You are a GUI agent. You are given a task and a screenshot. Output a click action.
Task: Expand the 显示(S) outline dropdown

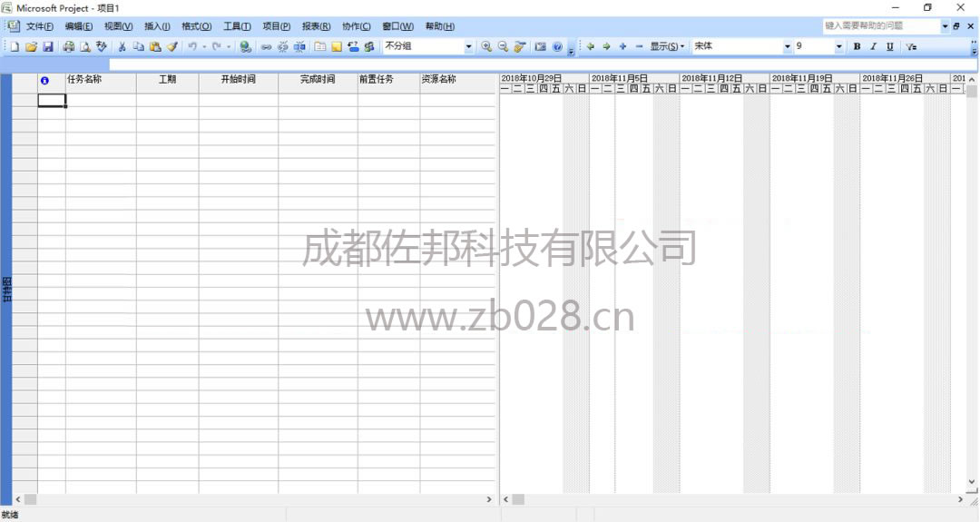coord(668,47)
